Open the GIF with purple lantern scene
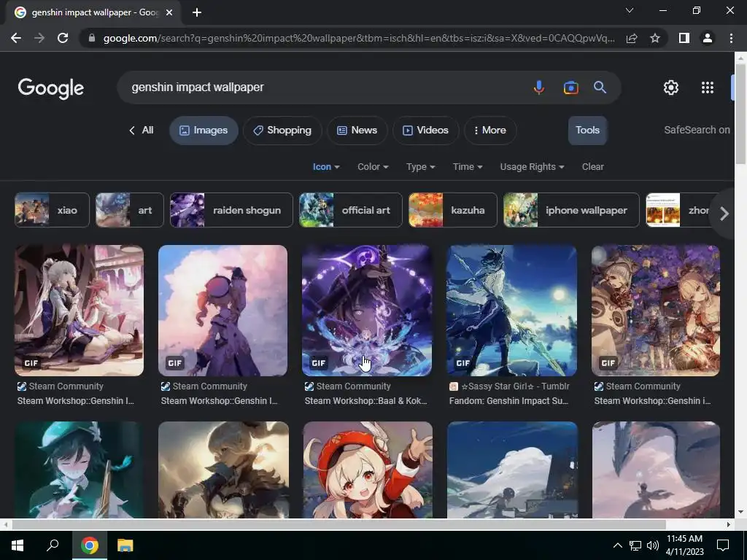The width and height of the screenshot is (747, 560). coord(656,311)
